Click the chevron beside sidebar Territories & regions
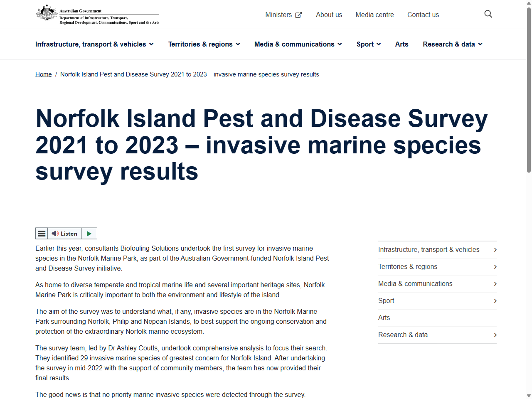Viewport: 532px width, 399px height. click(495, 266)
